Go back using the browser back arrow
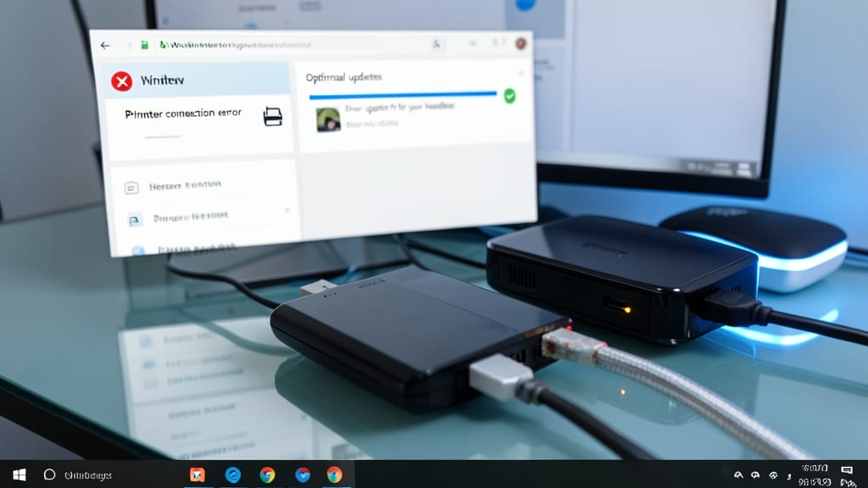The width and height of the screenshot is (868, 488). (x=105, y=46)
